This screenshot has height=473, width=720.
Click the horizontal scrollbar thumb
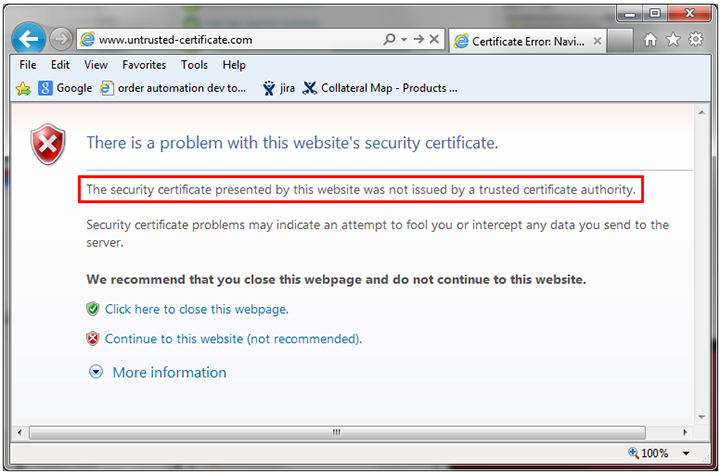click(338, 433)
